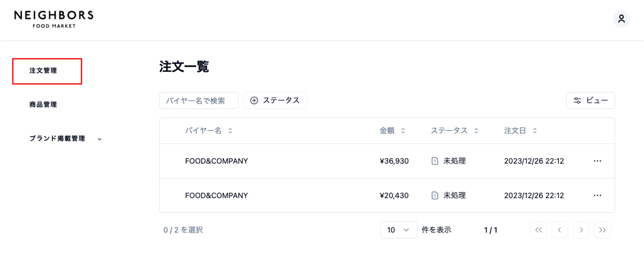Image resolution: width=644 pixels, height=272 pixels.
Task: Click the NEIGHBORS FOOD MARKET logo
Action: 54,19
